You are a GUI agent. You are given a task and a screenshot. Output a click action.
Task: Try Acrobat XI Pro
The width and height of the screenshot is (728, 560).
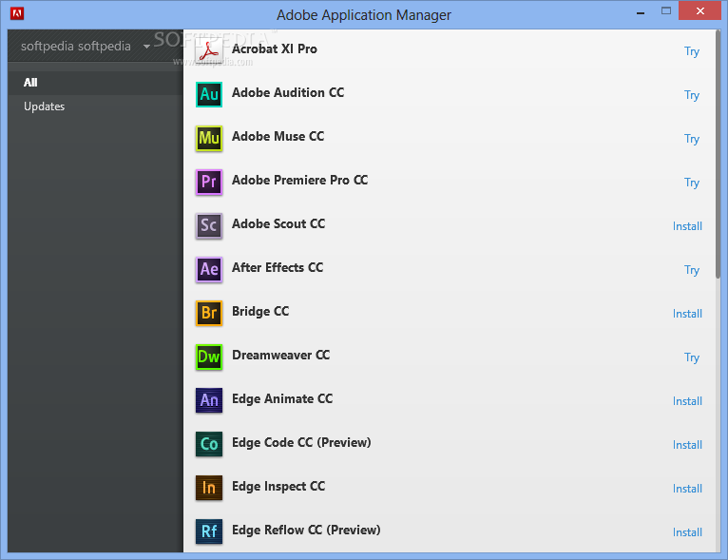[x=692, y=51]
